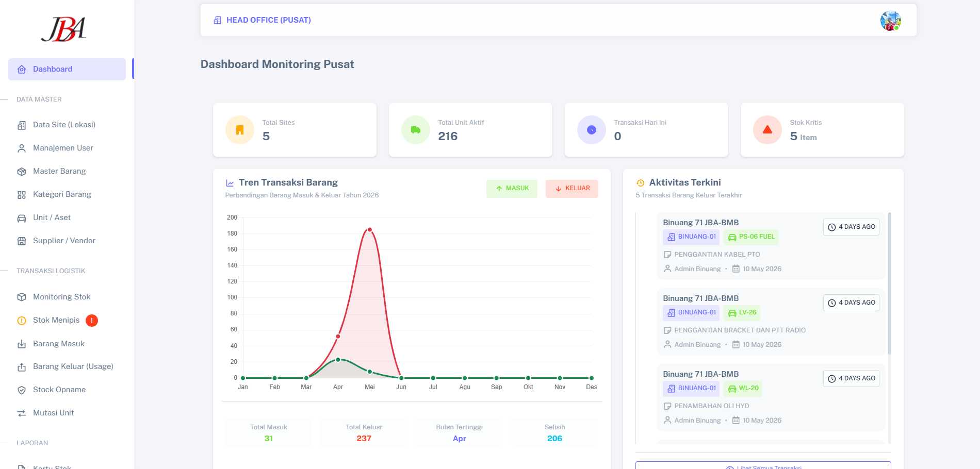
Task: Click the WL-20 unit tag
Action: point(743,389)
